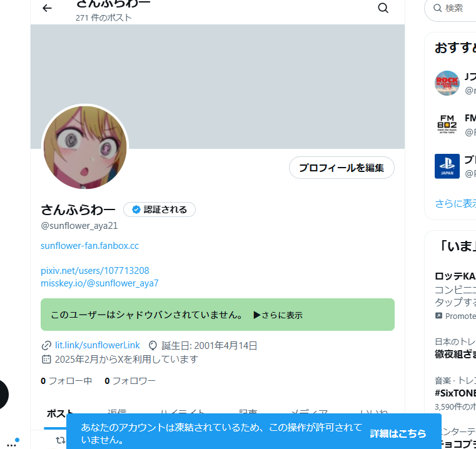Click the プロフィールを編集 button

click(x=342, y=168)
